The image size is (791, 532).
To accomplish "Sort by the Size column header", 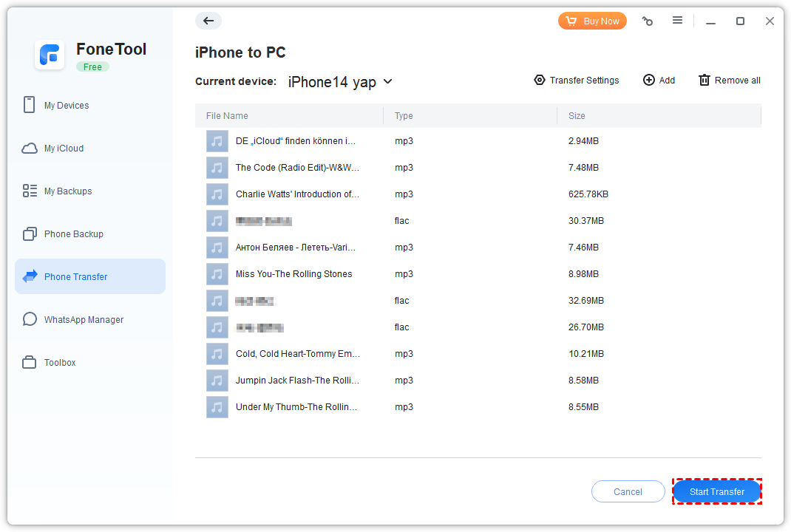I will 577,116.
